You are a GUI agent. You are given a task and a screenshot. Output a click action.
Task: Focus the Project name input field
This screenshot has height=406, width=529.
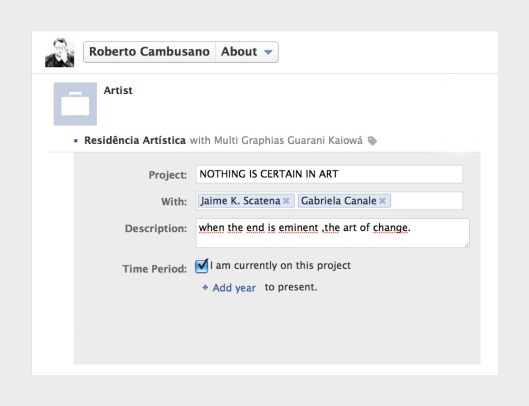[x=329, y=174]
